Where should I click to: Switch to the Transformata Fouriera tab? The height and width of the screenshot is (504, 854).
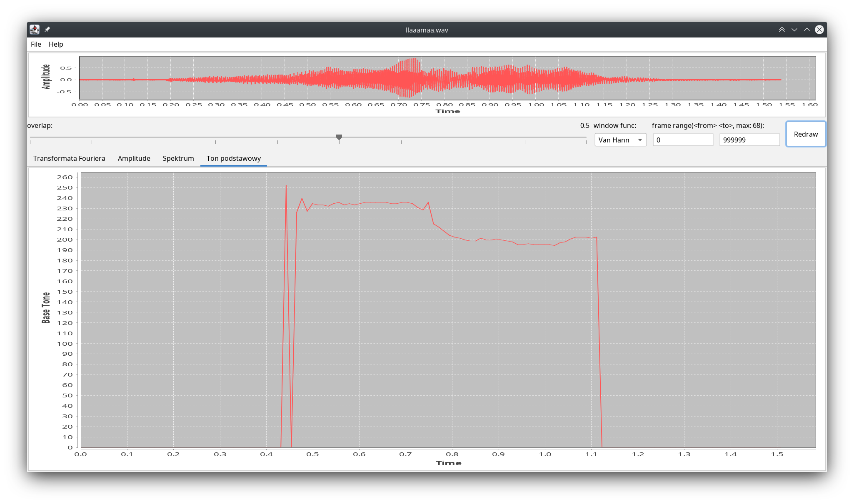tap(69, 158)
